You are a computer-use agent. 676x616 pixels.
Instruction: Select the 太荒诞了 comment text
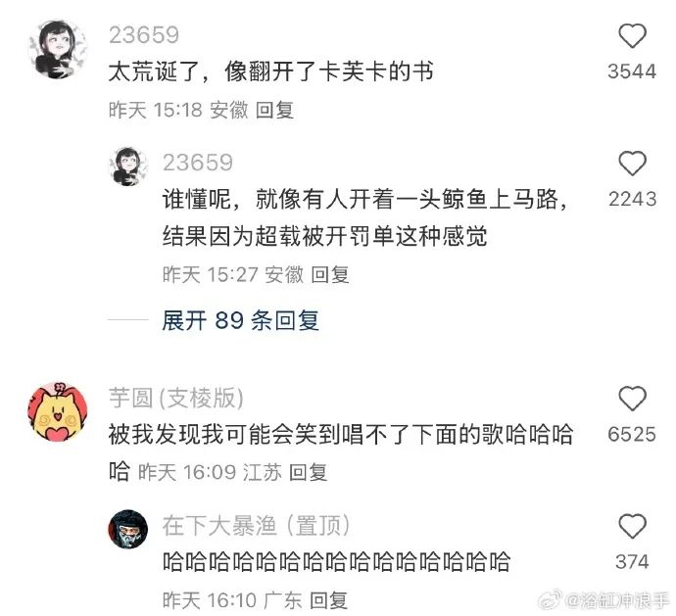point(270,71)
